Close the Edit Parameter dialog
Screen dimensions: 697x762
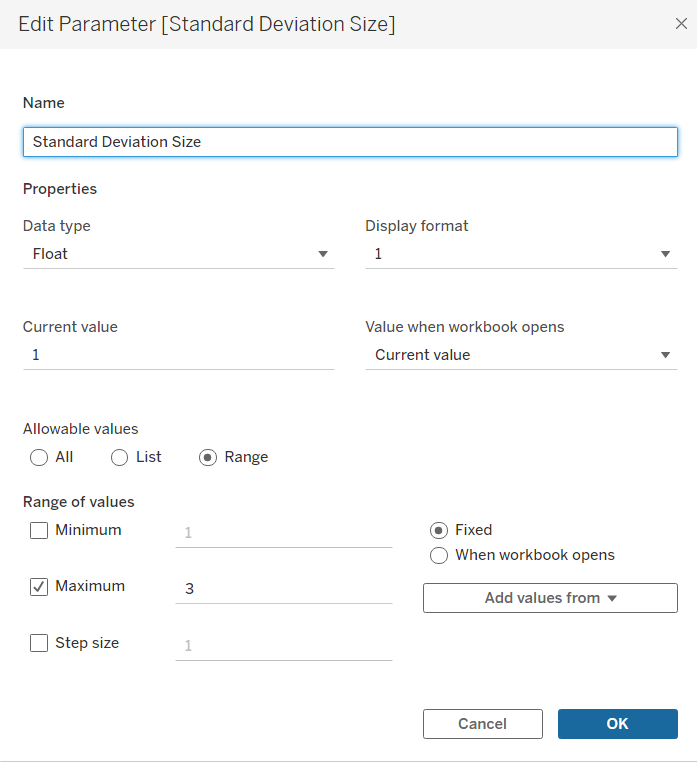pyautogui.click(x=681, y=24)
